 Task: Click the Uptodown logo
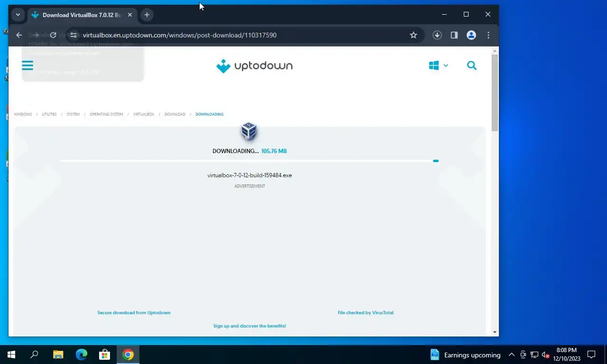(x=254, y=66)
